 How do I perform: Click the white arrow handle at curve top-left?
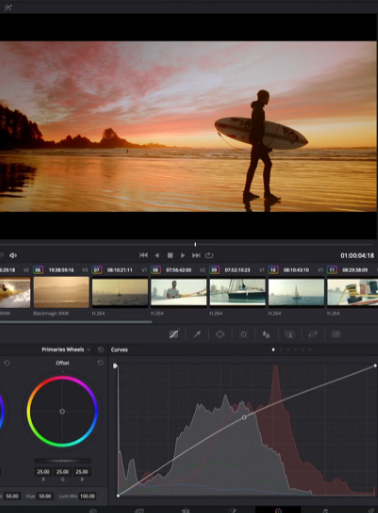coord(115,366)
